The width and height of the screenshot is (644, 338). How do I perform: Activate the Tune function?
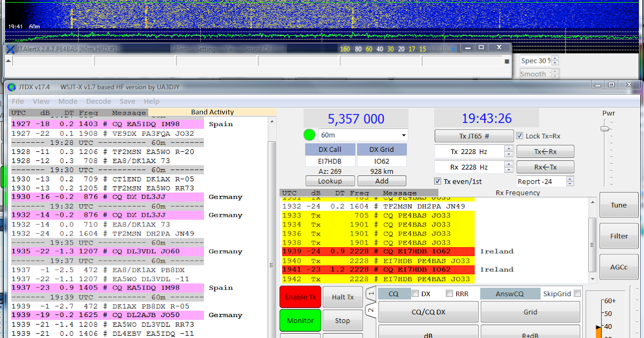pos(618,205)
